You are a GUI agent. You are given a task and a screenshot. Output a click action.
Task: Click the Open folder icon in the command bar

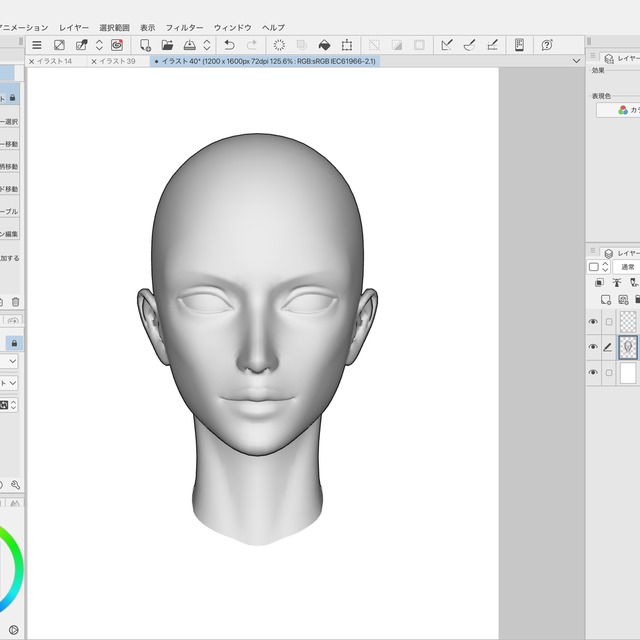tap(168, 45)
